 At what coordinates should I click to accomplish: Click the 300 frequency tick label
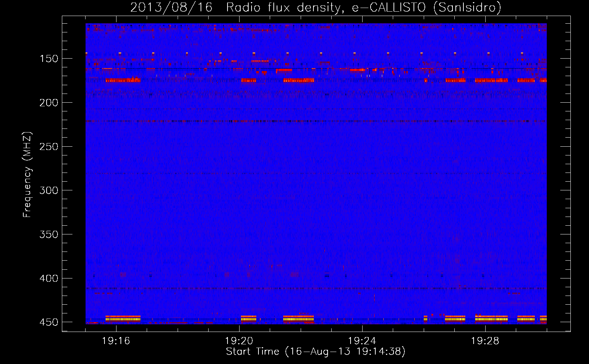[49, 190]
